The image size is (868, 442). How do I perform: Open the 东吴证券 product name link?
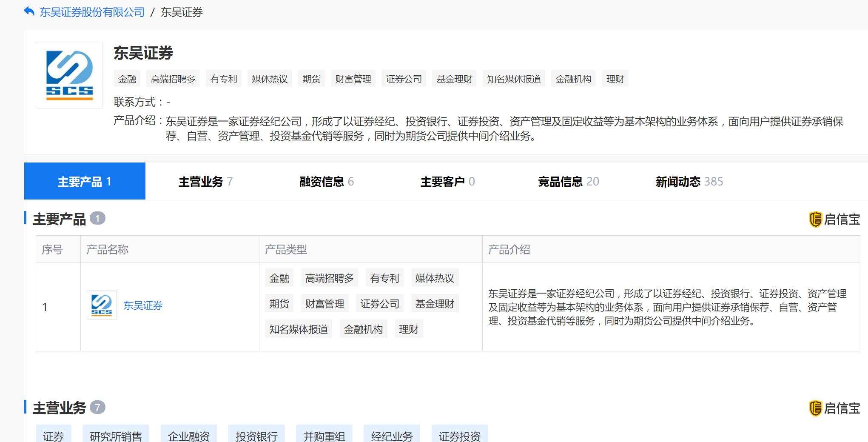pos(143,305)
